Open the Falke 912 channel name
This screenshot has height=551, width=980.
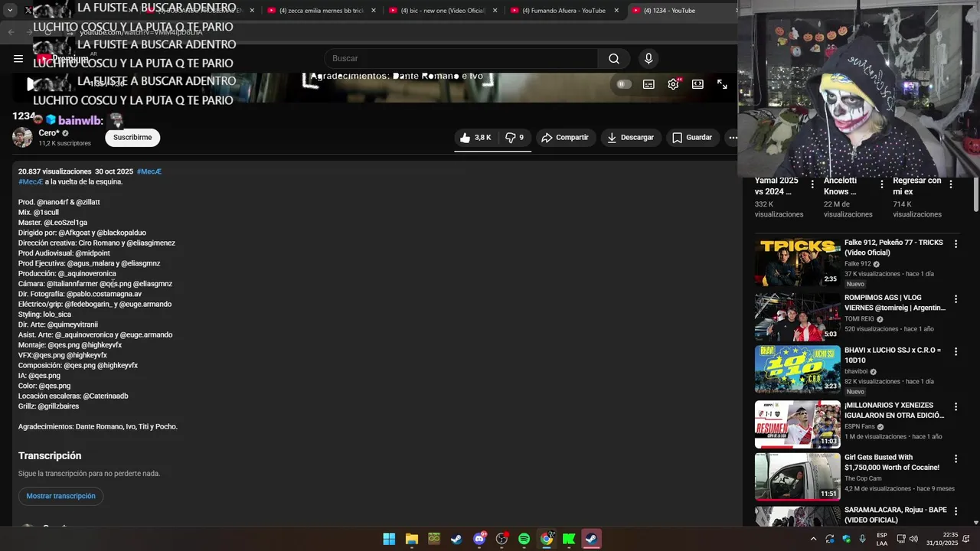click(x=857, y=264)
